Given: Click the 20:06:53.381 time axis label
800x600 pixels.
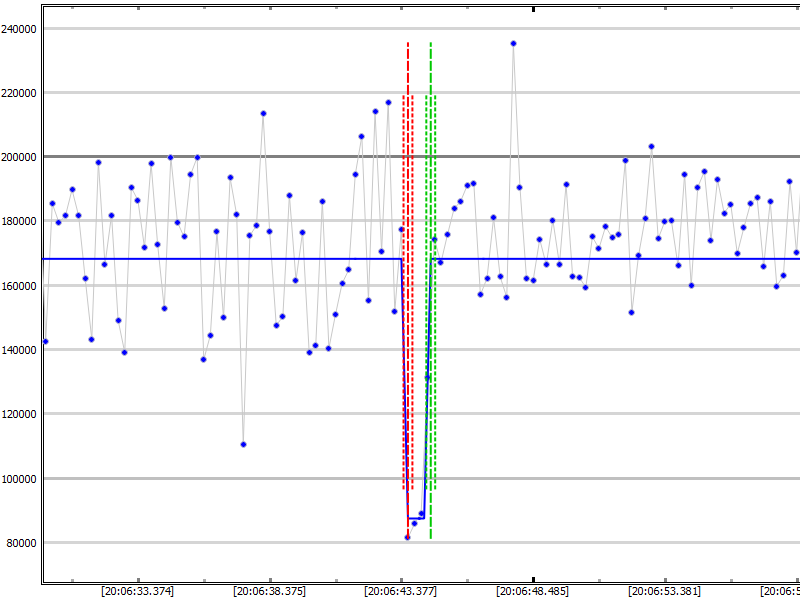Looking at the screenshot, I should (665, 591).
